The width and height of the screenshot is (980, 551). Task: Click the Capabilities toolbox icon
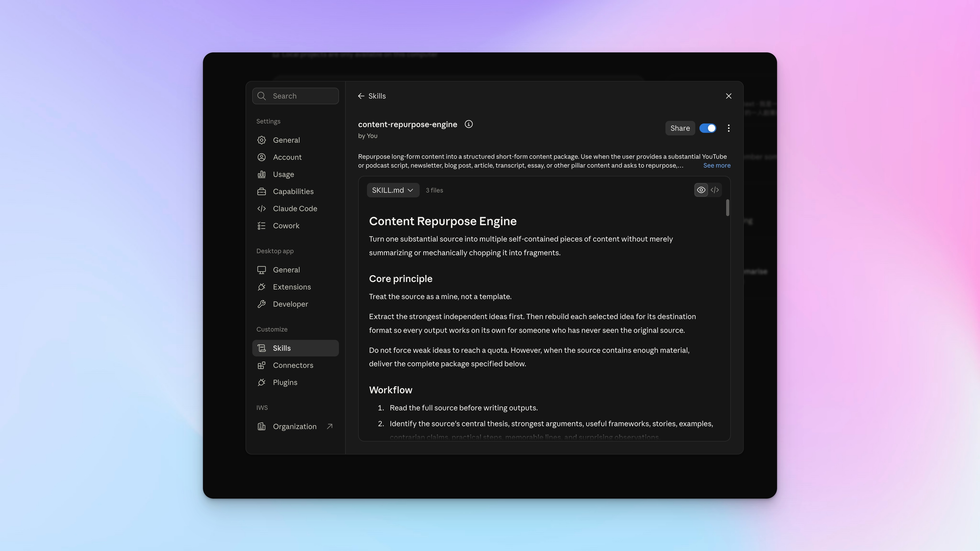[x=261, y=191]
